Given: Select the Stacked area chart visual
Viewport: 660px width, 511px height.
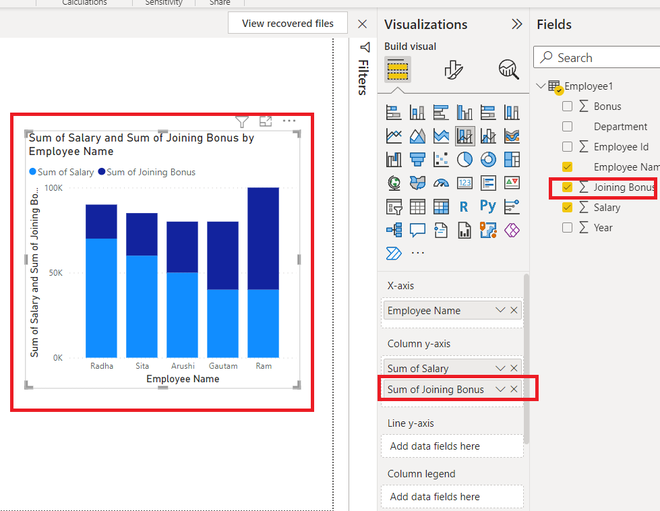Looking at the screenshot, I should pos(441,136).
